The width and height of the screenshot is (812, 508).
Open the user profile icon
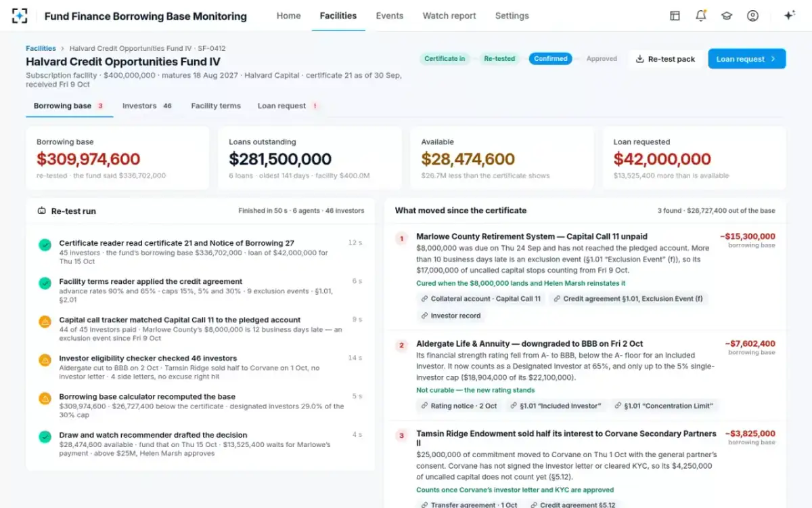pos(752,16)
